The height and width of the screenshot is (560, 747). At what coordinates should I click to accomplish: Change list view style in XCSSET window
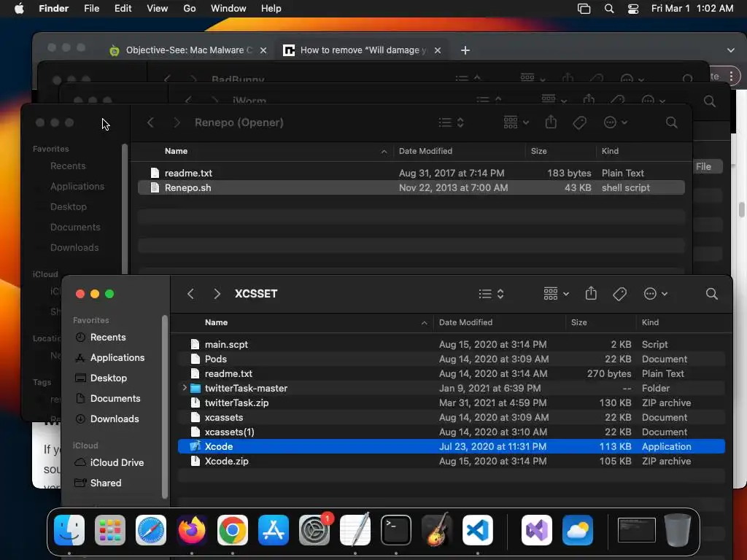coord(491,294)
